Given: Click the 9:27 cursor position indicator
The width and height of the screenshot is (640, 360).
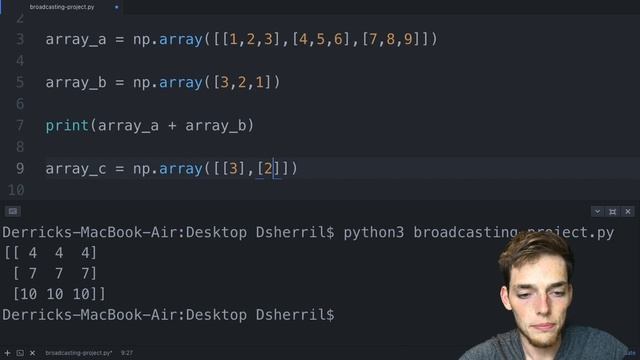Looking at the screenshot, I should (127, 353).
